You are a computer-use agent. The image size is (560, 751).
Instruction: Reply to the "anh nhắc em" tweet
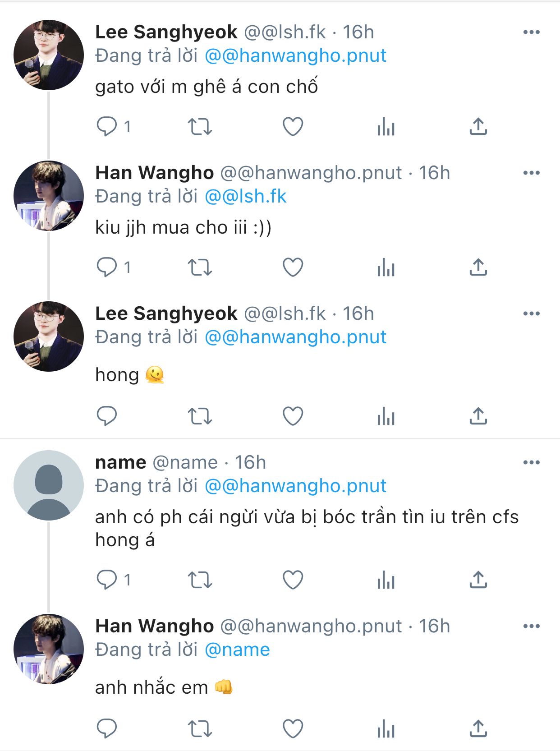click(x=107, y=729)
